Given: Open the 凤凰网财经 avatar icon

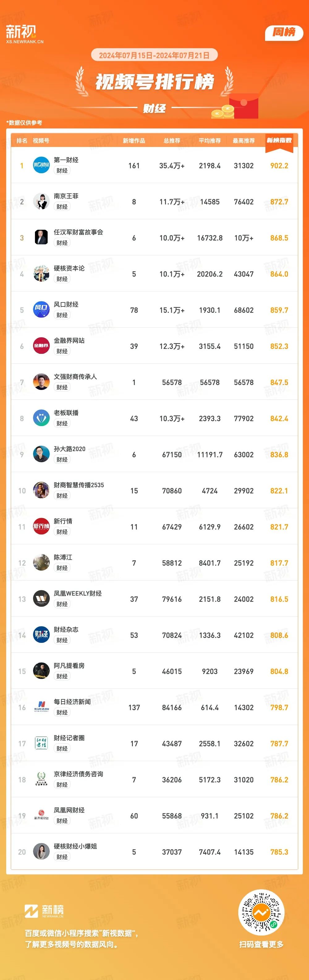Looking at the screenshot, I should coord(41,816).
